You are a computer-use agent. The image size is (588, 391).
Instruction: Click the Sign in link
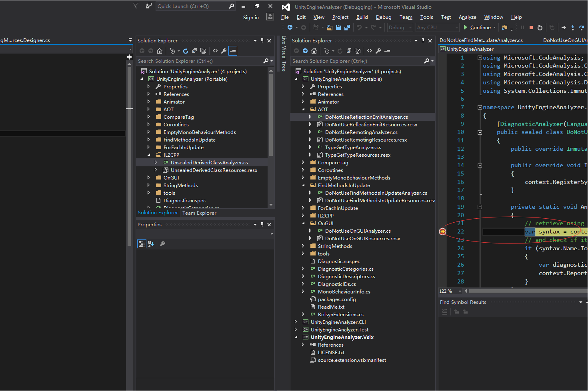pos(251,18)
